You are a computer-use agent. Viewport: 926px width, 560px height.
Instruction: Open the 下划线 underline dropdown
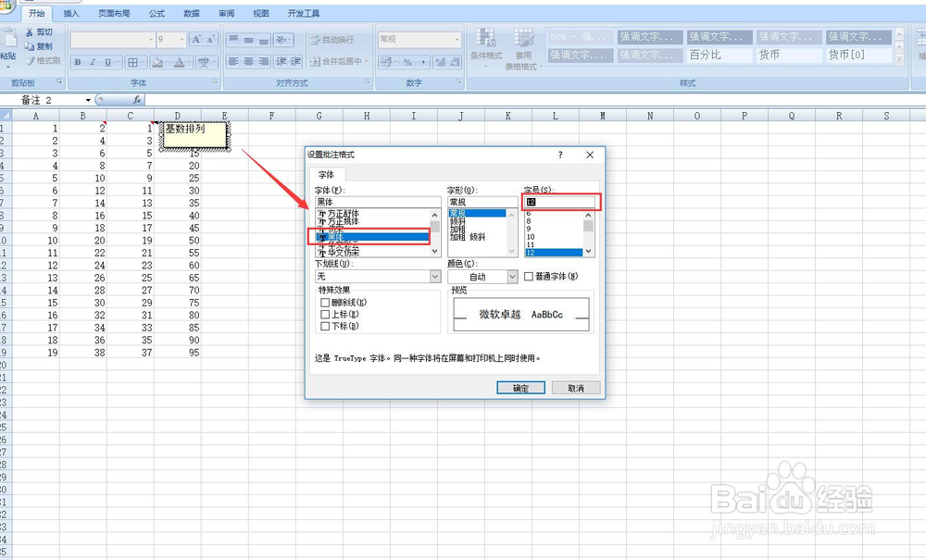435,276
